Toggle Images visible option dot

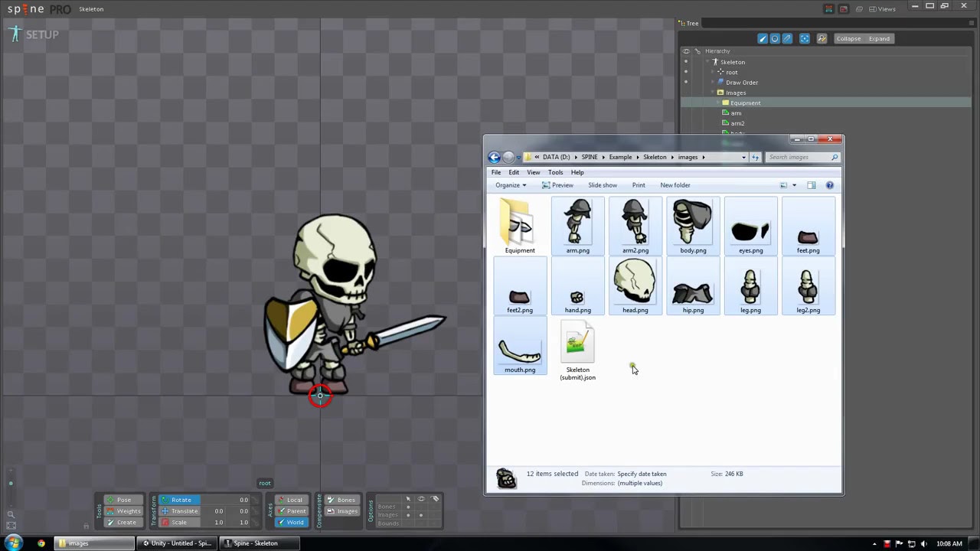pos(420,515)
